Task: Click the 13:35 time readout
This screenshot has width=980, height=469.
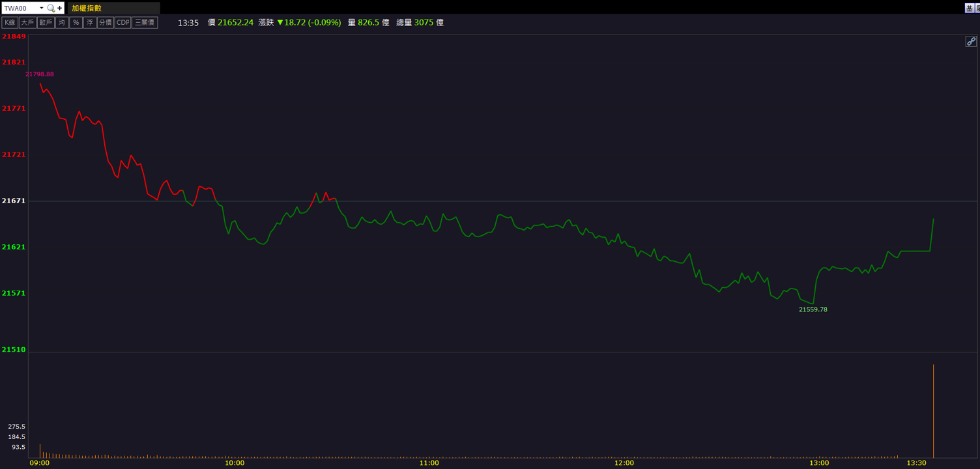Action: pos(188,23)
